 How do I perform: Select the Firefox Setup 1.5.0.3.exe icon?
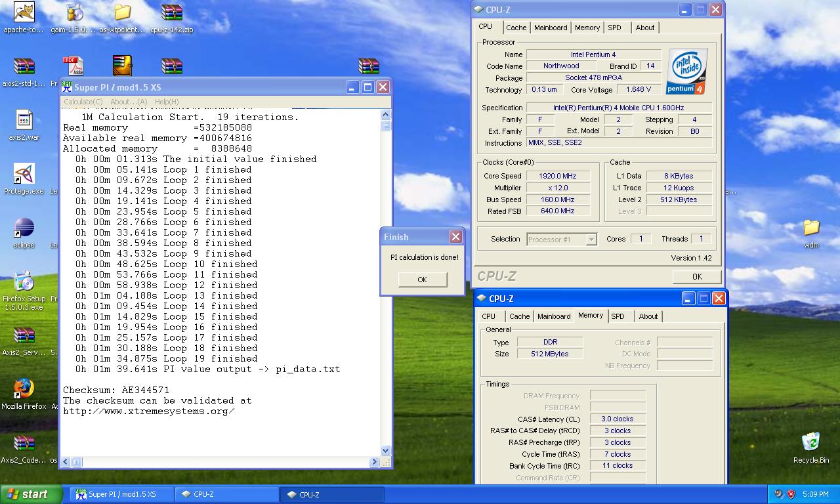click(x=24, y=282)
